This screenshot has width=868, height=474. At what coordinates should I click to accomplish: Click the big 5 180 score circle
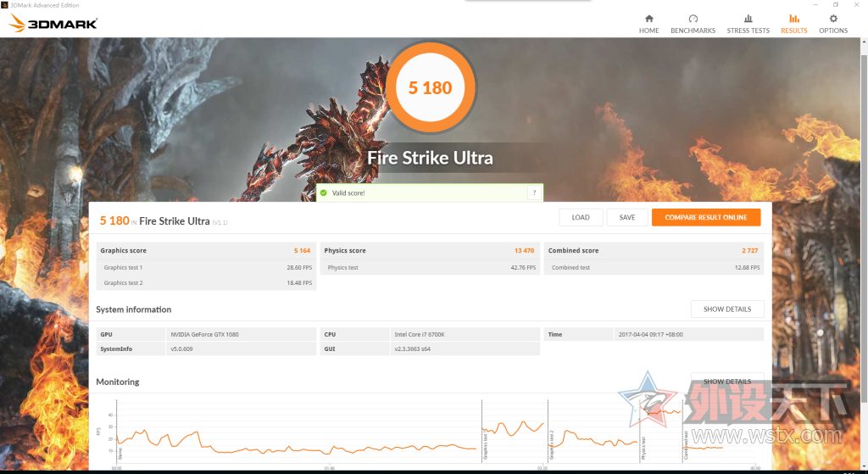430,87
